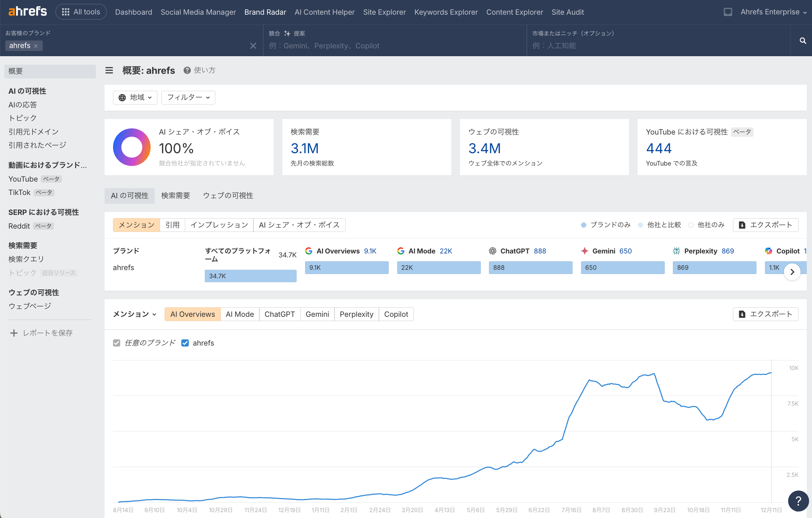Screen dimensions: 812x518
Task: Click the search magnifier icon
Action: [803, 41]
